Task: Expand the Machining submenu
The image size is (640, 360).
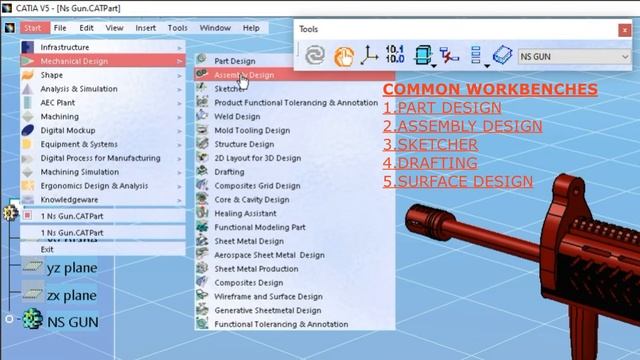Action: [103, 117]
